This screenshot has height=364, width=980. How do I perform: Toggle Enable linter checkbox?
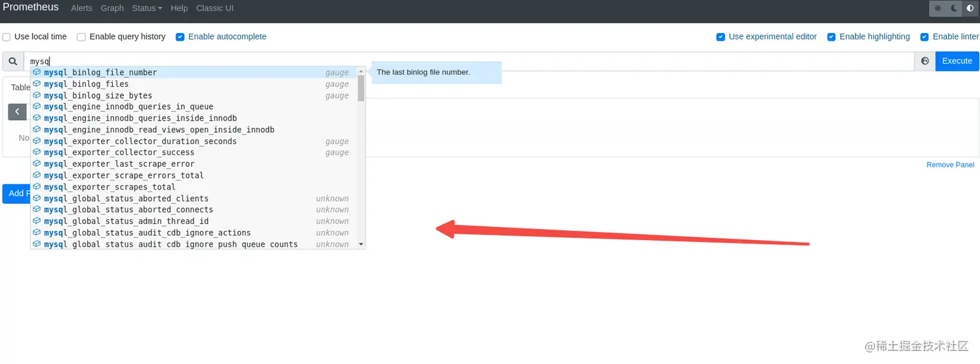tap(924, 37)
